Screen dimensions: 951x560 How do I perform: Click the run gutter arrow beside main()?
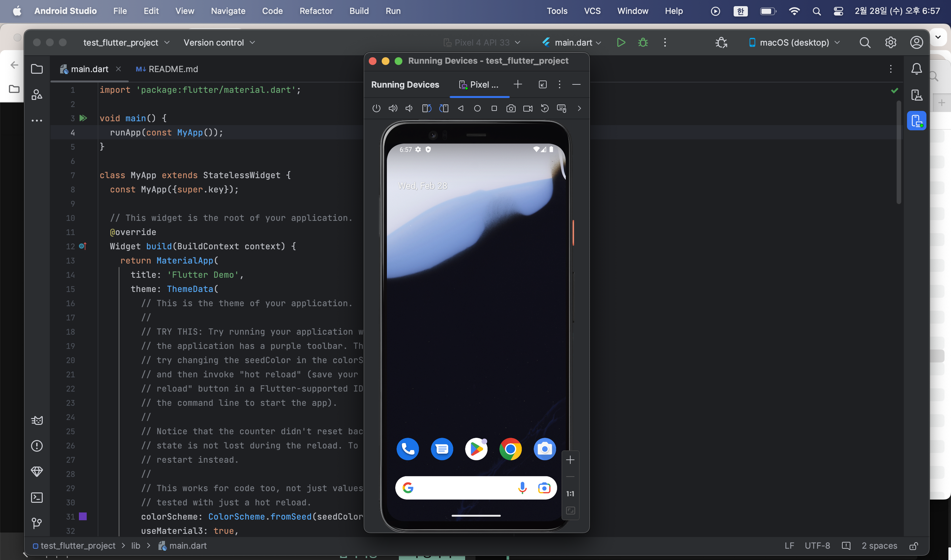pyautogui.click(x=83, y=118)
